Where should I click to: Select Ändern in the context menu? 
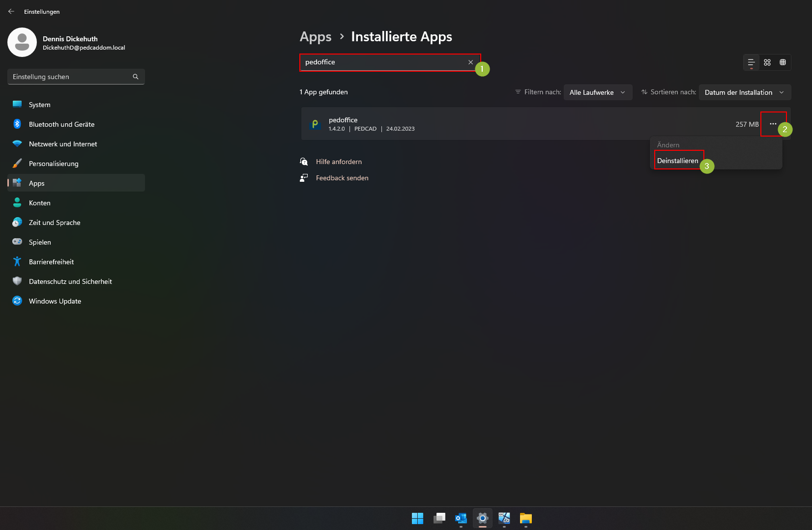668,145
